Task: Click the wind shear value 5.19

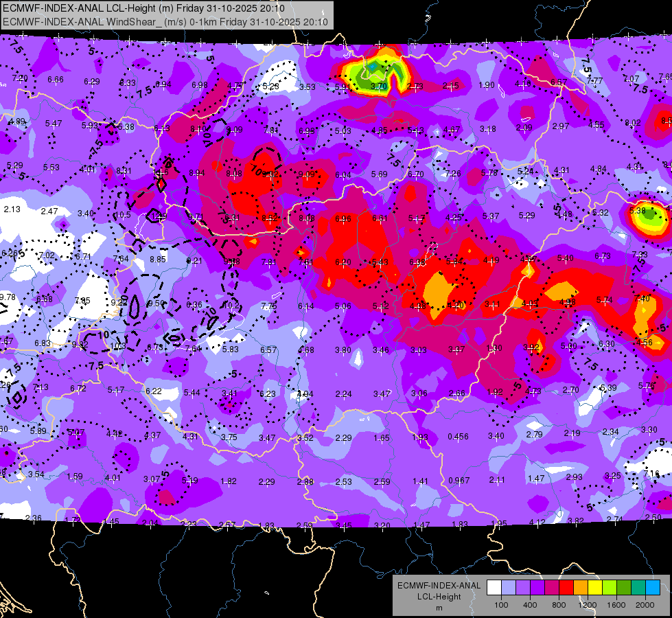Action: click(x=189, y=481)
